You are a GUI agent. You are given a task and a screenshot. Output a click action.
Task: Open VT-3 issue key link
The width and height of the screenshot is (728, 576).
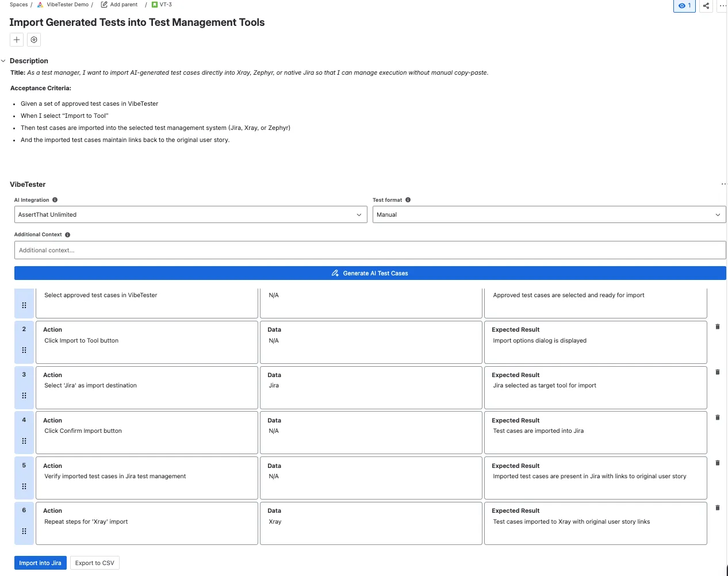point(166,5)
